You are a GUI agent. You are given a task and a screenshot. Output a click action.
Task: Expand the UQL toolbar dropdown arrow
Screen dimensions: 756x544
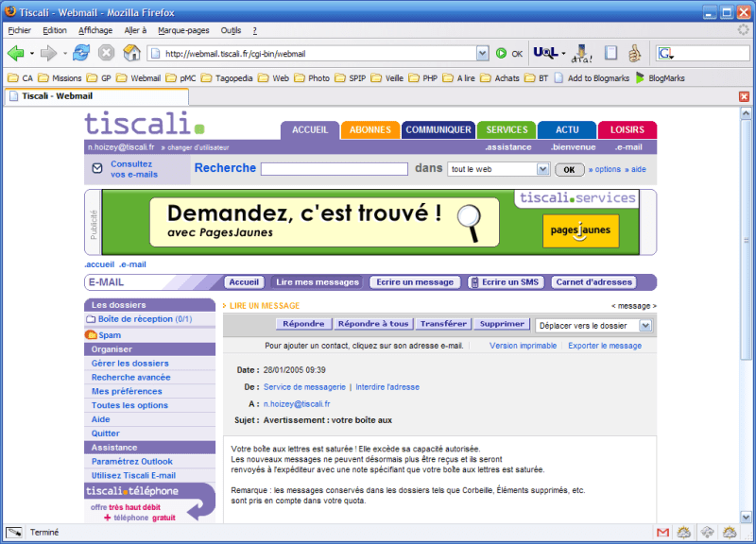[x=563, y=53]
